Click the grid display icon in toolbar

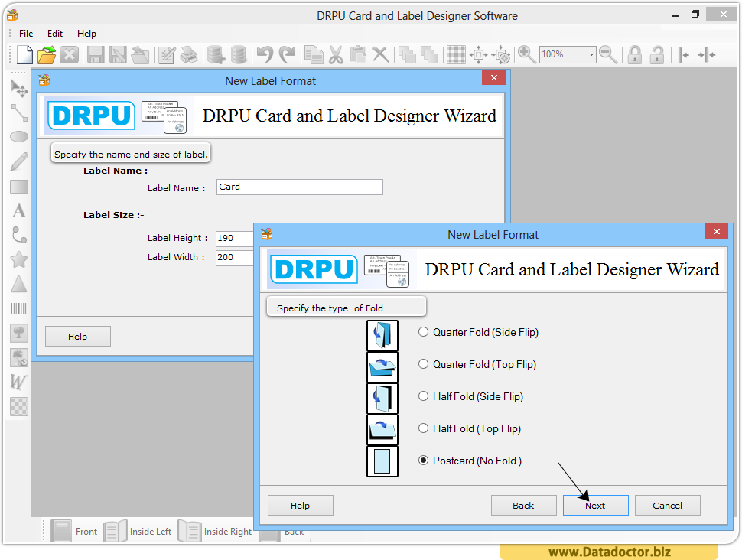tap(456, 54)
